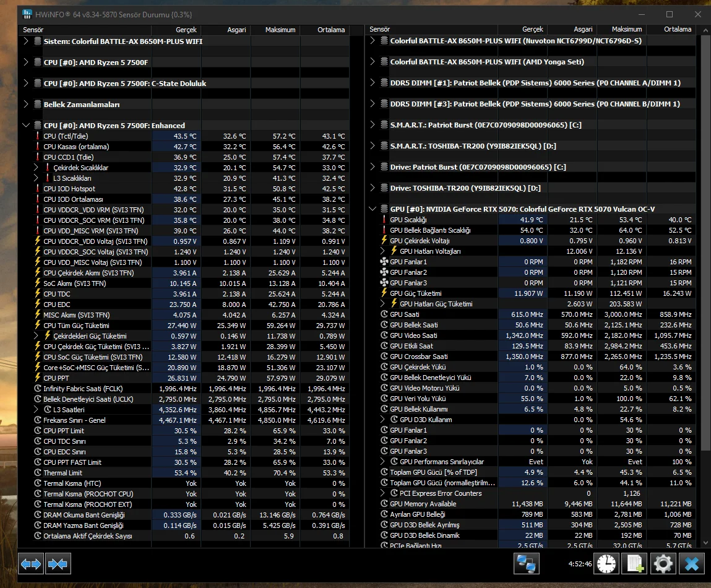
Task: Select the CPU (Tctl/Tdie) sensor row
Action: click(93, 136)
